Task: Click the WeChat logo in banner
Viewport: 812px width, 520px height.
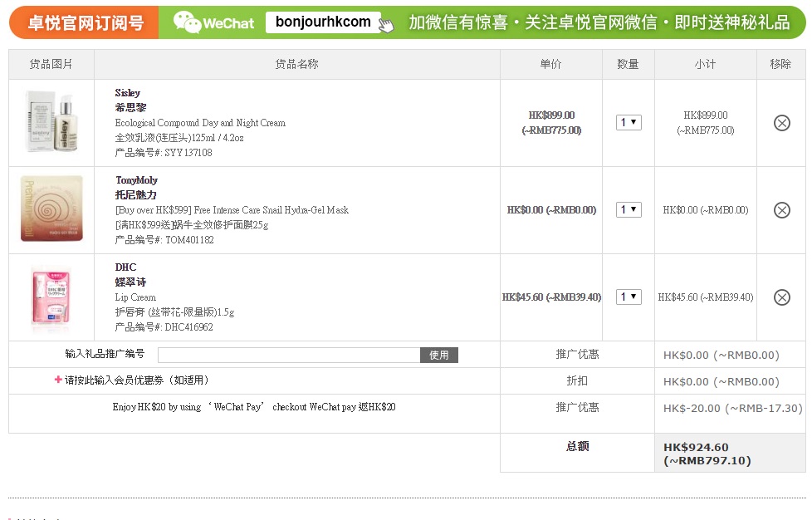Action: click(213, 22)
